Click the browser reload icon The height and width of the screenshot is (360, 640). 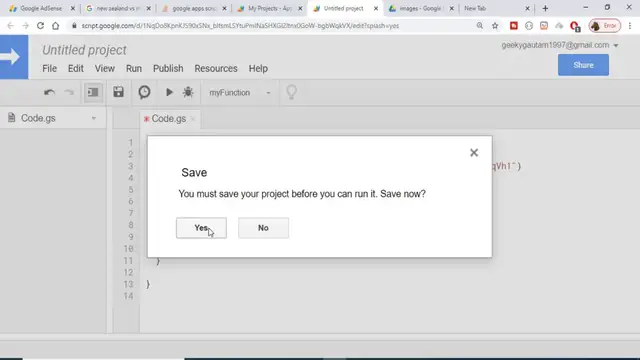(x=40, y=26)
